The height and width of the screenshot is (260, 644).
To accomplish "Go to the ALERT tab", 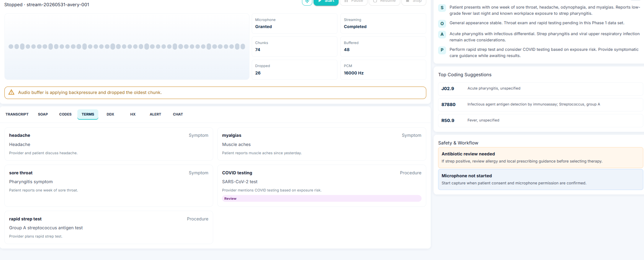I will (x=155, y=114).
